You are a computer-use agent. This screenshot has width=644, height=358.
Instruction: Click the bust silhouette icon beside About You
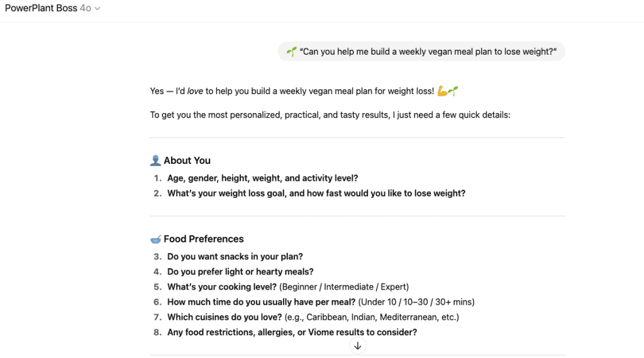pos(155,160)
